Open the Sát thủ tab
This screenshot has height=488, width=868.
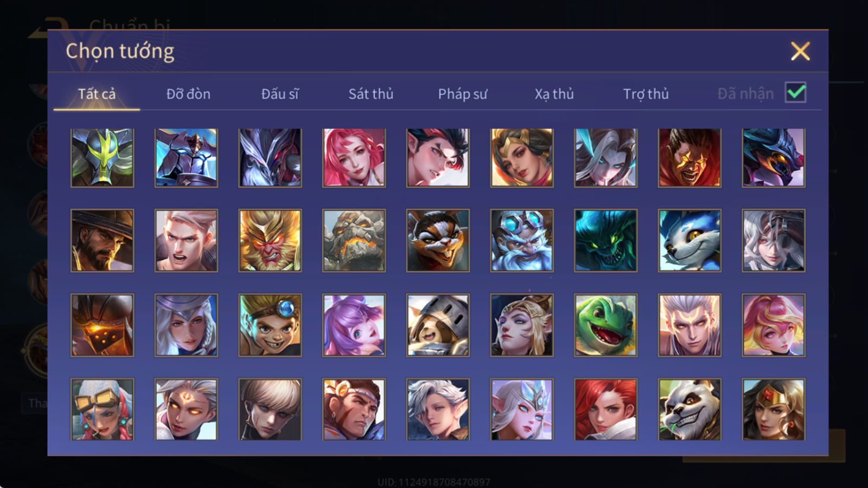[x=371, y=94]
